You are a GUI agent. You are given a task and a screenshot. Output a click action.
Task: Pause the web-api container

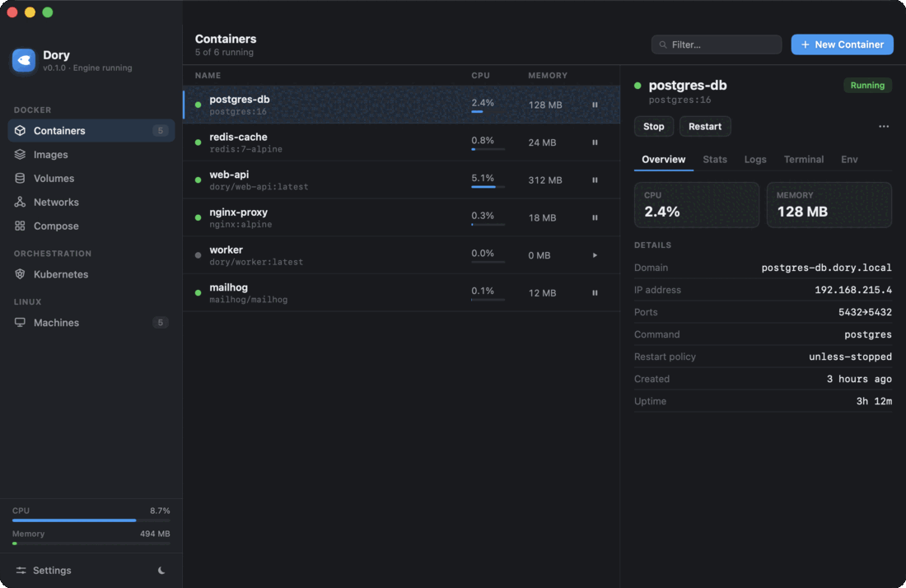pyautogui.click(x=595, y=180)
